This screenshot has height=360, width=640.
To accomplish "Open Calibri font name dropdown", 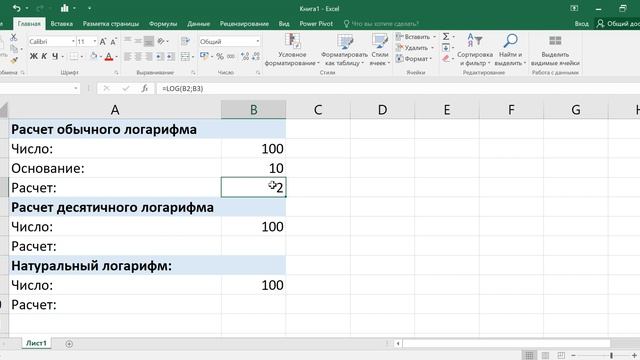I will click(73, 42).
